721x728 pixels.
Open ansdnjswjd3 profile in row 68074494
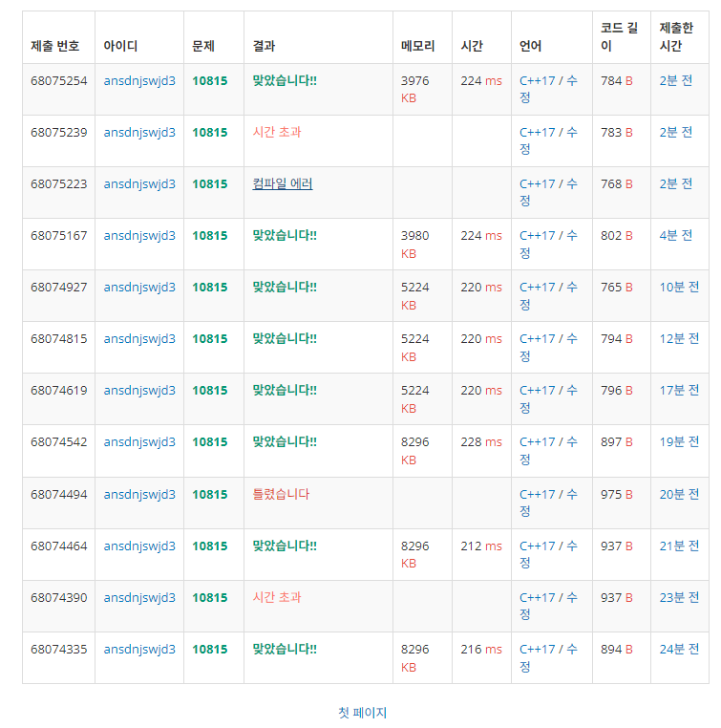click(139, 494)
